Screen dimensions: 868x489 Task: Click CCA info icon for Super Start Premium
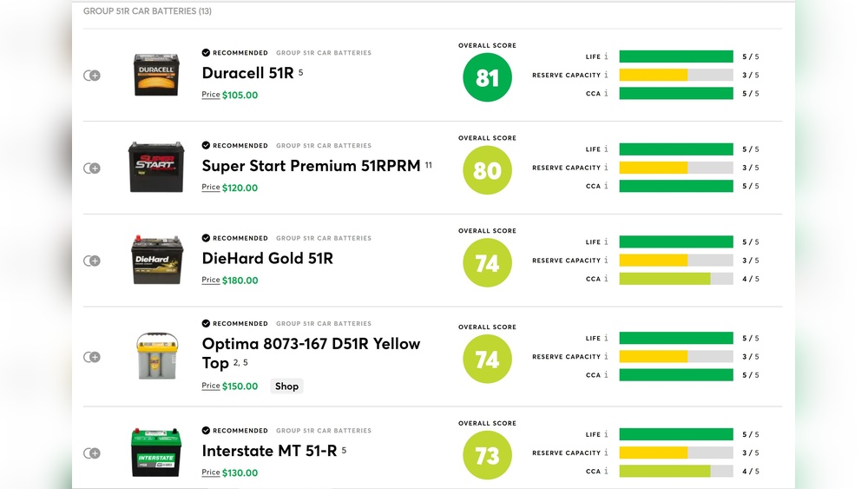coord(606,186)
